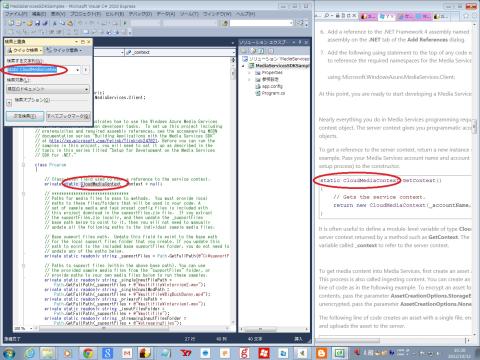Expand the 参照設定 references node
480x360 pixels.
click(249, 79)
